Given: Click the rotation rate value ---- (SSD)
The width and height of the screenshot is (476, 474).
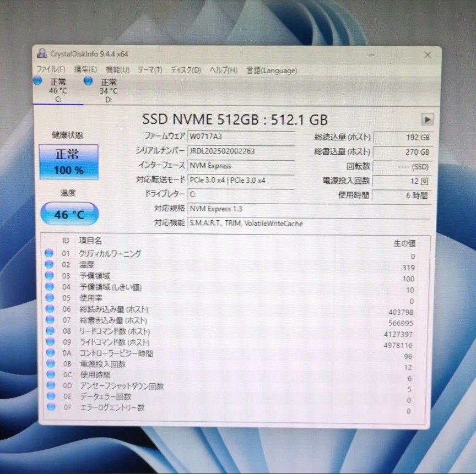Looking at the screenshot, I should [402, 167].
